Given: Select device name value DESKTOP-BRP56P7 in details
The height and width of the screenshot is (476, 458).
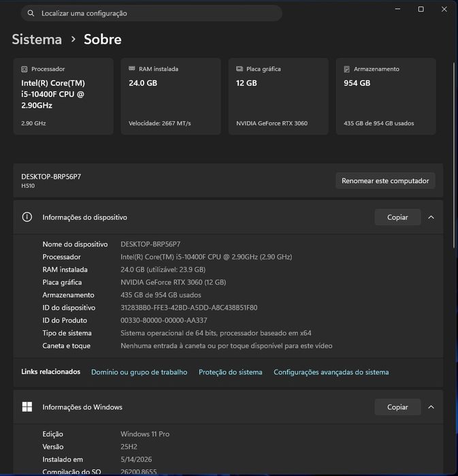Looking at the screenshot, I should point(150,244).
